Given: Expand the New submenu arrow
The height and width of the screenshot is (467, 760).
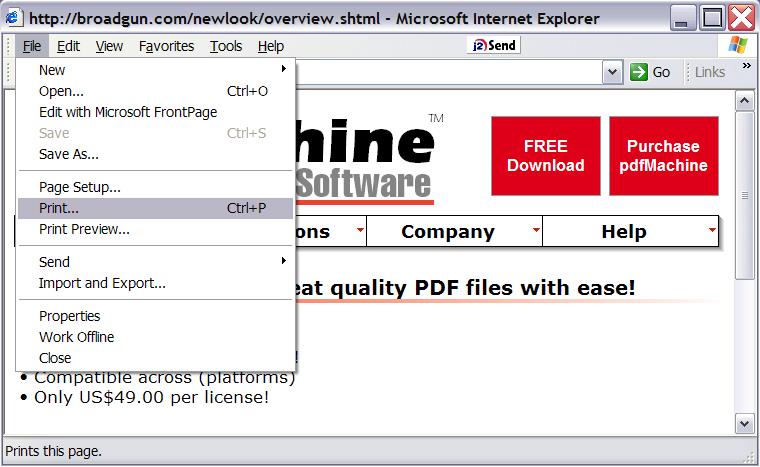Looking at the screenshot, I should coord(284,69).
